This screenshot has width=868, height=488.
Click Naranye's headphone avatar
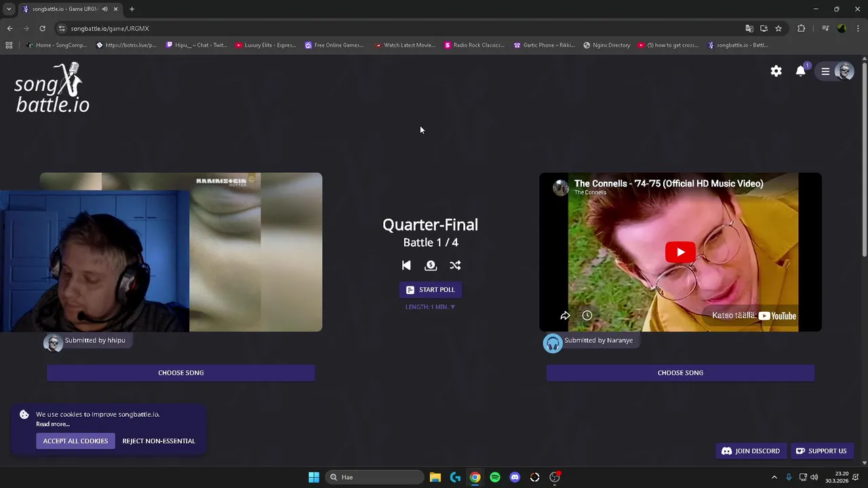click(553, 343)
